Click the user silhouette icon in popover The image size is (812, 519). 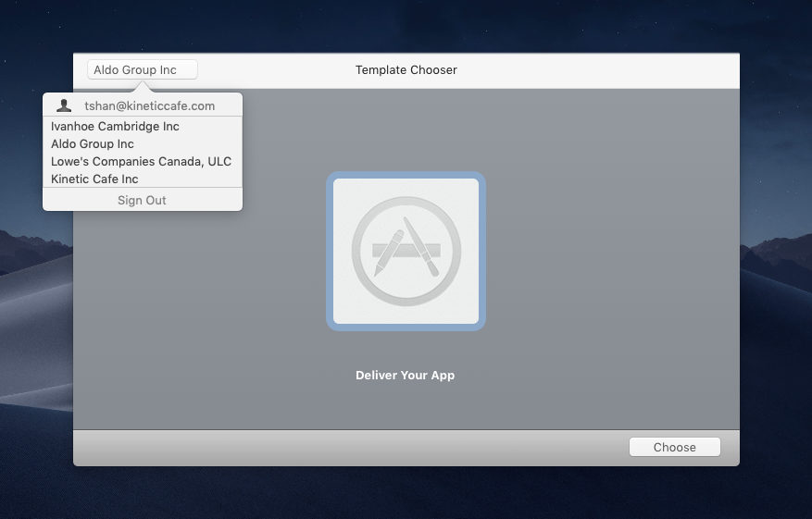click(x=64, y=105)
